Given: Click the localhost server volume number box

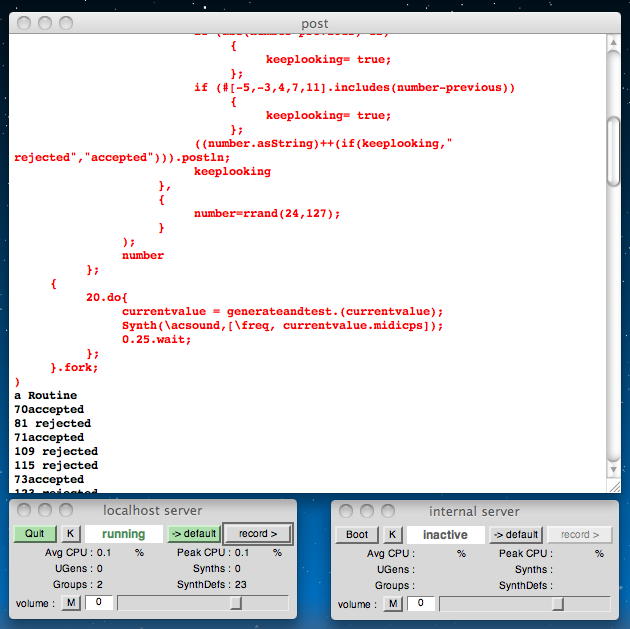Looking at the screenshot, I should pyautogui.click(x=99, y=602).
